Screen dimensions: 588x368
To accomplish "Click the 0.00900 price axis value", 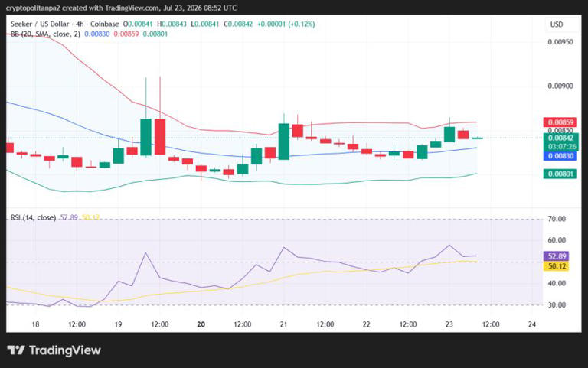I will [x=560, y=86].
